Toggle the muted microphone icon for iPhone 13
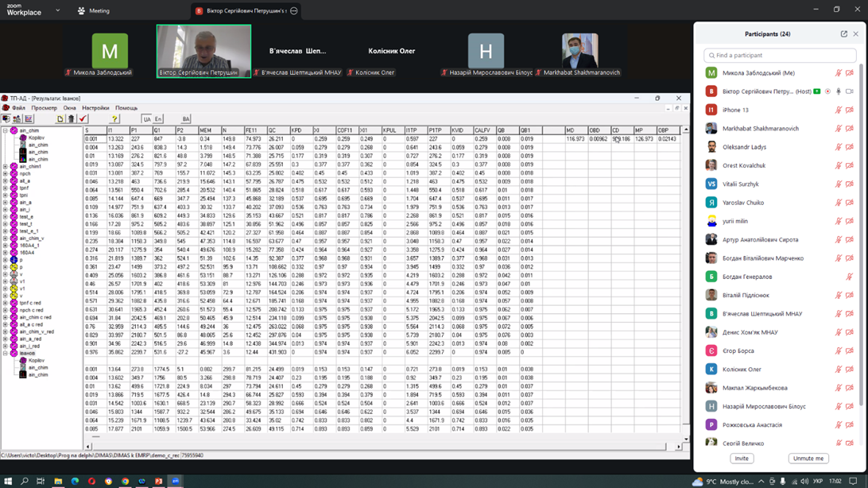Screen dimensions: 868x488 click(838, 110)
